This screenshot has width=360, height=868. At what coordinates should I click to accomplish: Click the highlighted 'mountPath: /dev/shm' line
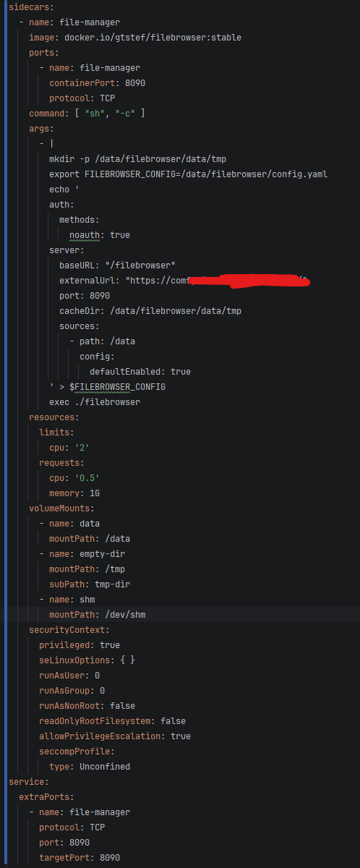pyautogui.click(x=98, y=615)
